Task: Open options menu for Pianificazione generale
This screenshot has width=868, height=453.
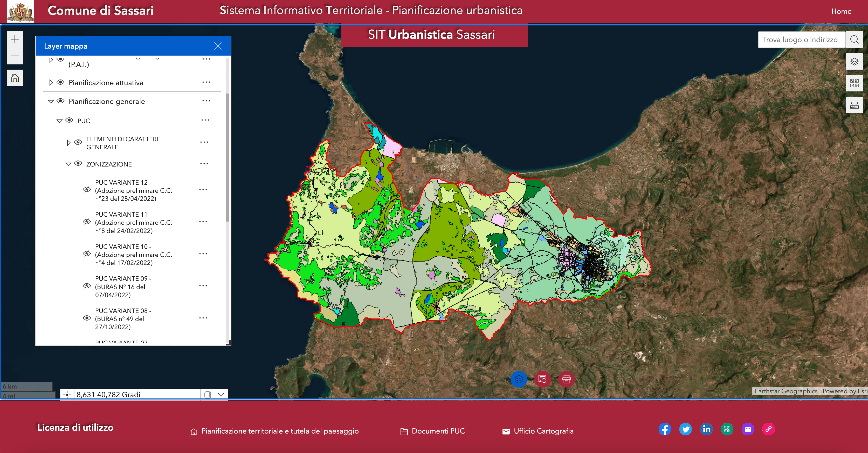Action: click(206, 101)
